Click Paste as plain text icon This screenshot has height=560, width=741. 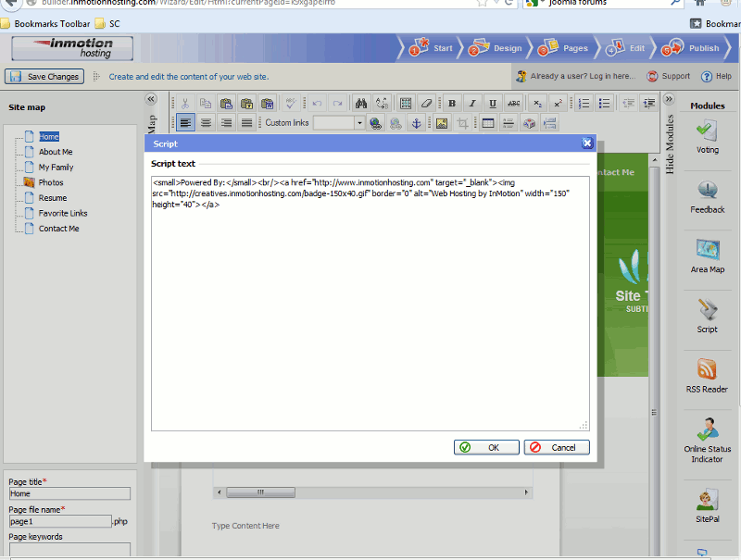246,104
